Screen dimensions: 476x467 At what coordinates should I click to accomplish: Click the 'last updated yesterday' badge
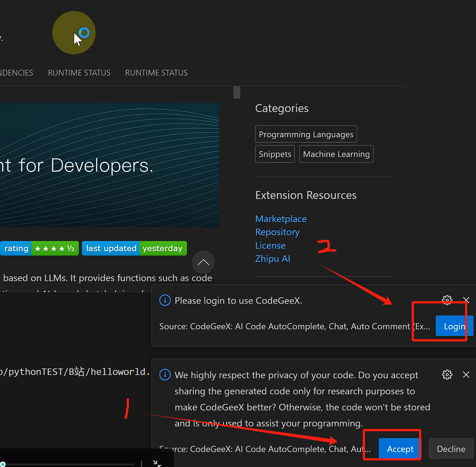(134, 248)
